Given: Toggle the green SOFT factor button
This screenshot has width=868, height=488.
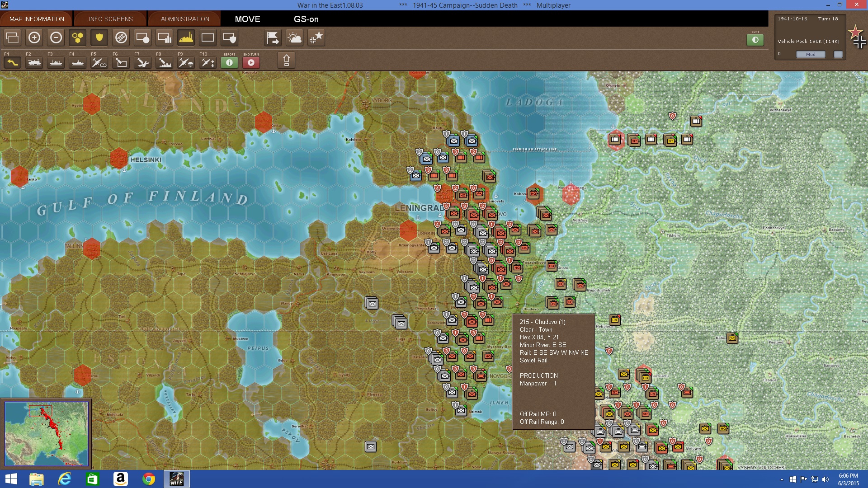Looking at the screenshot, I should pos(755,40).
